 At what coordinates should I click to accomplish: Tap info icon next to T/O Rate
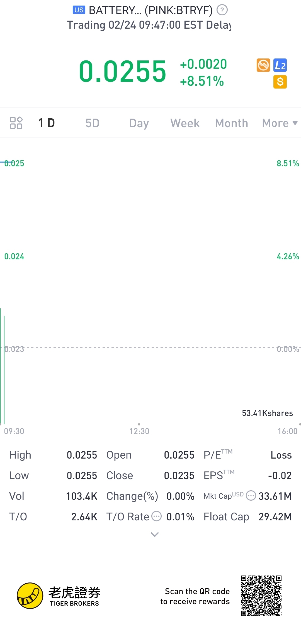[157, 516]
